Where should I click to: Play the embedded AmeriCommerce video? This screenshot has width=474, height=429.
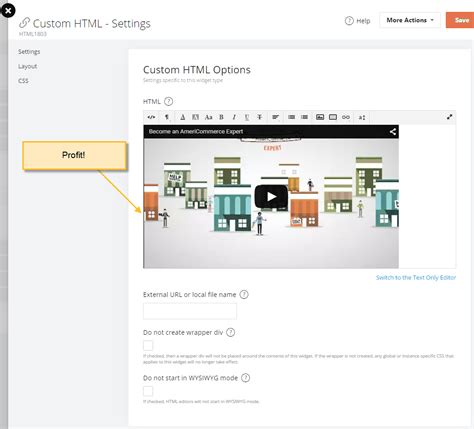(x=271, y=196)
